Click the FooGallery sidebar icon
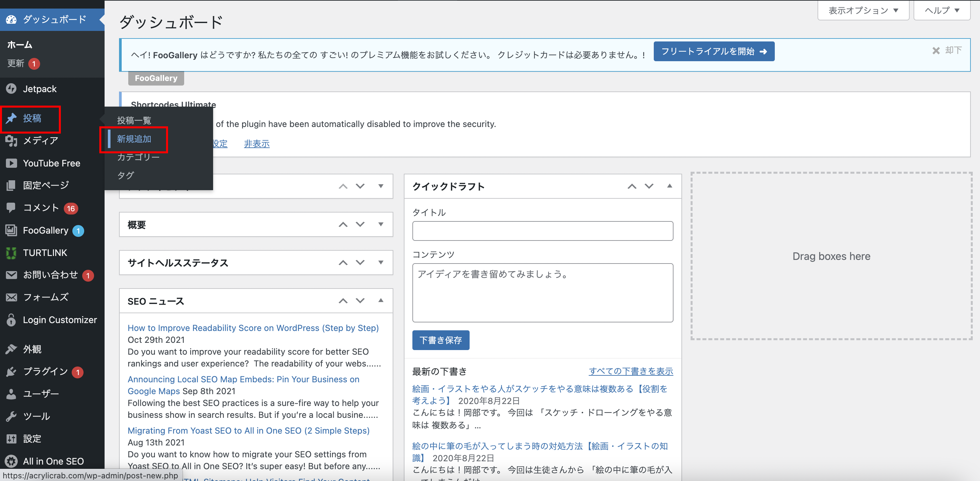The height and width of the screenshot is (481, 980). [x=12, y=230]
